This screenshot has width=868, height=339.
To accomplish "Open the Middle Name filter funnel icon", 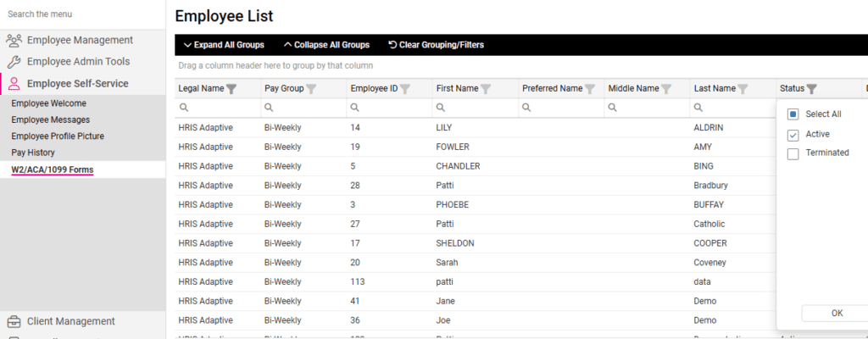I will point(666,89).
